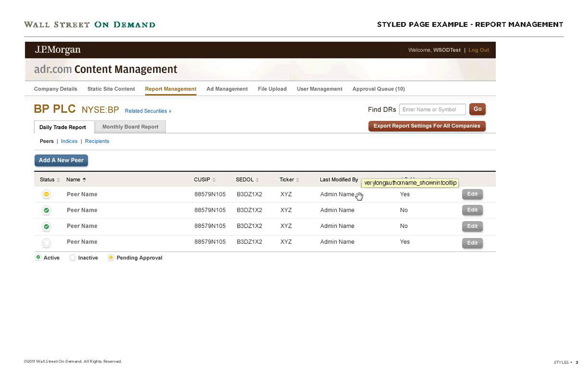Click the CUSIP column sort arrows
This screenshot has width=588, height=380.
pos(214,180)
